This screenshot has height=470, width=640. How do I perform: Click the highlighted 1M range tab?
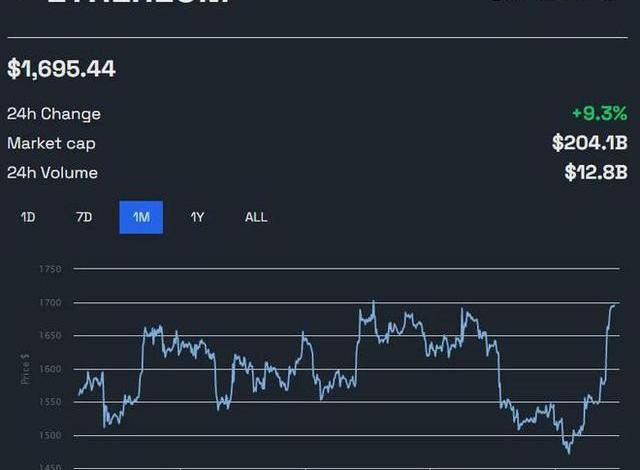(141, 217)
